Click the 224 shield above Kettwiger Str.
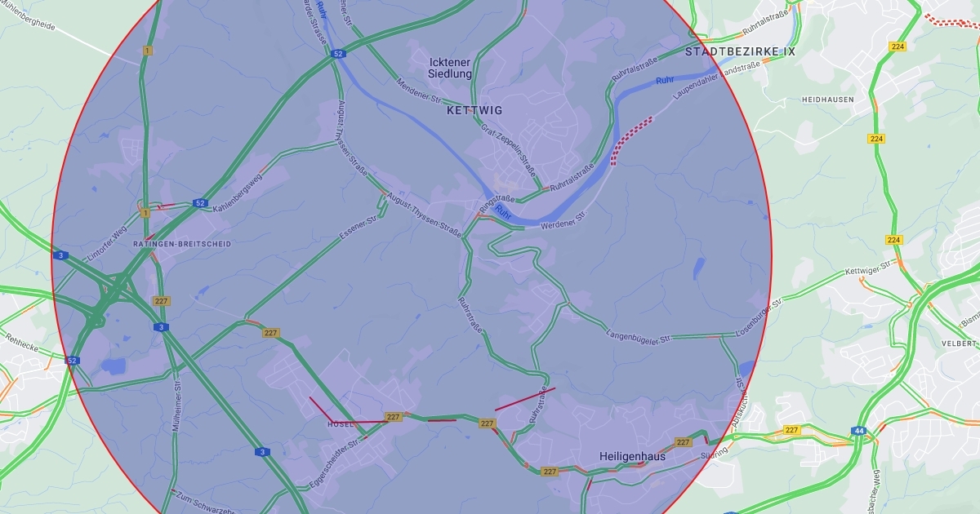 pos(893,240)
